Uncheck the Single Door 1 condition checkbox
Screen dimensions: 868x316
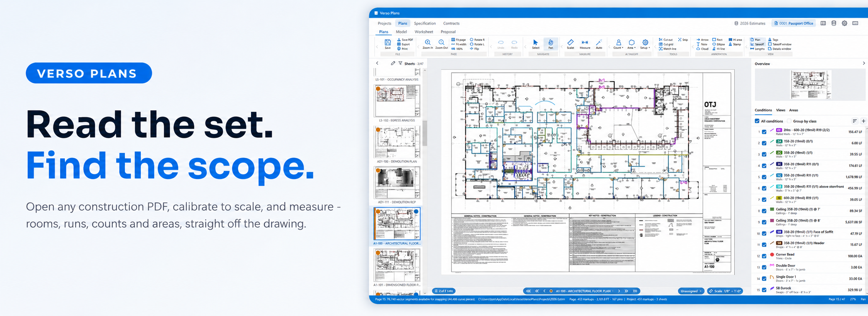764,279
